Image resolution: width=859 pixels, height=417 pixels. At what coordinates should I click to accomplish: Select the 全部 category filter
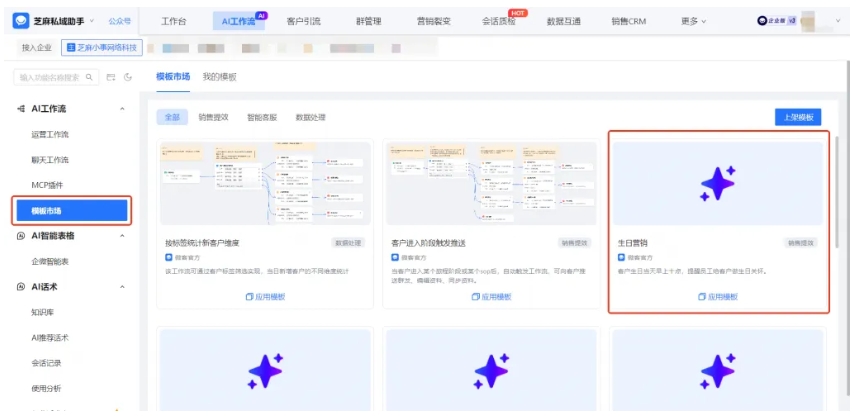(x=172, y=117)
